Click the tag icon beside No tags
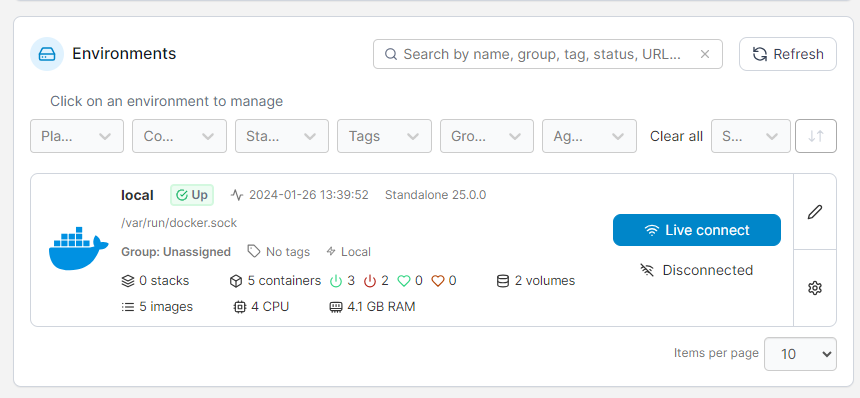 (x=253, y=252)
